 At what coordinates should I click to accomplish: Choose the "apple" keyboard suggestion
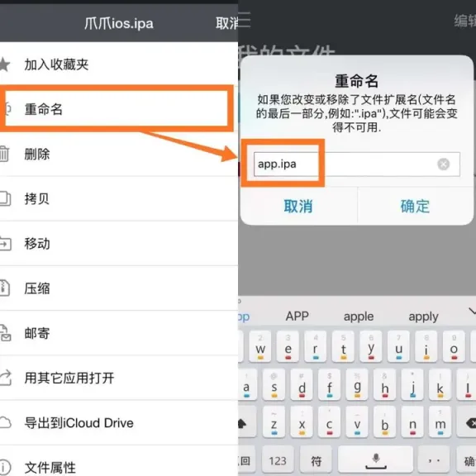click(x=359, y=317)
